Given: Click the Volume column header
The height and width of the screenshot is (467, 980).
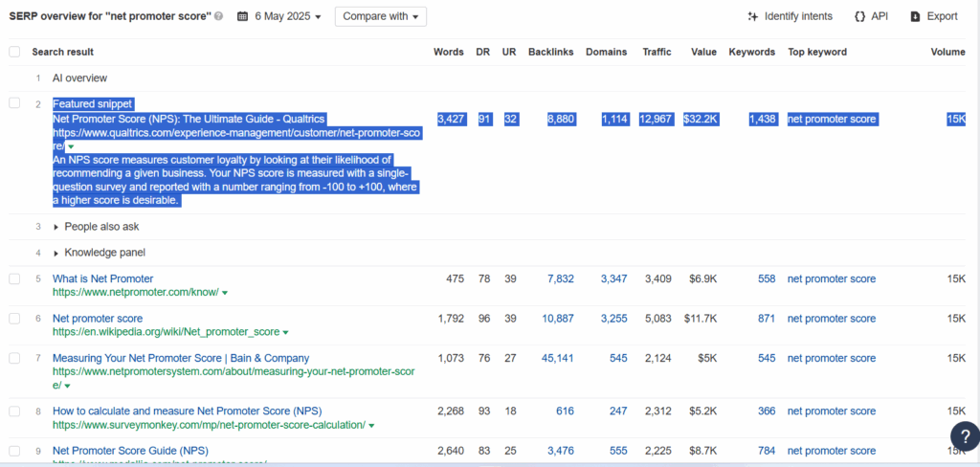Looking at the screenshot, I should click(948, 52).
